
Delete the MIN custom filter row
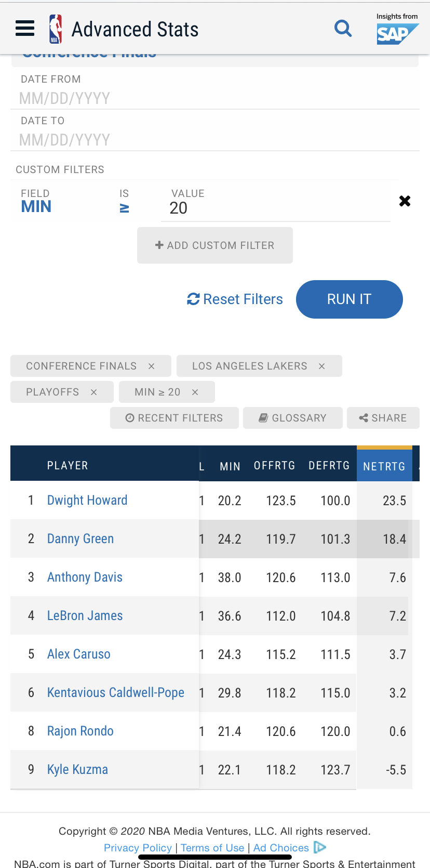coord(405,201)
